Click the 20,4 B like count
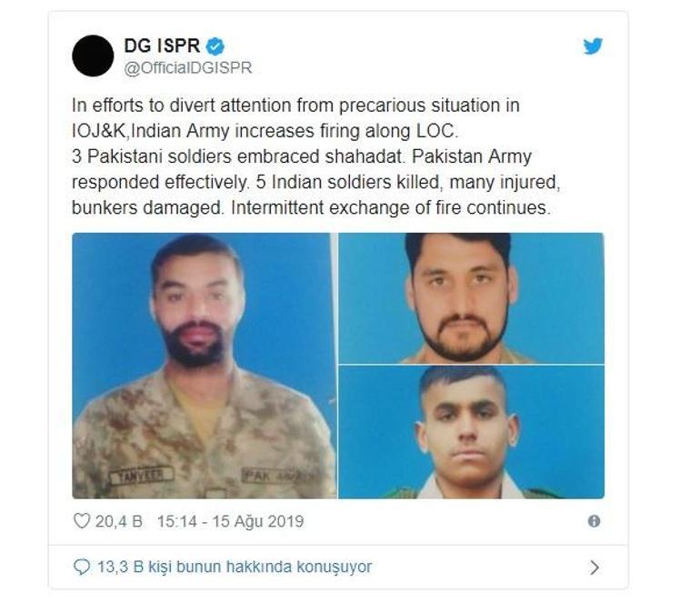Image resolution: width=700 pixels, height=613 pixels. click(x=119, y=521)
